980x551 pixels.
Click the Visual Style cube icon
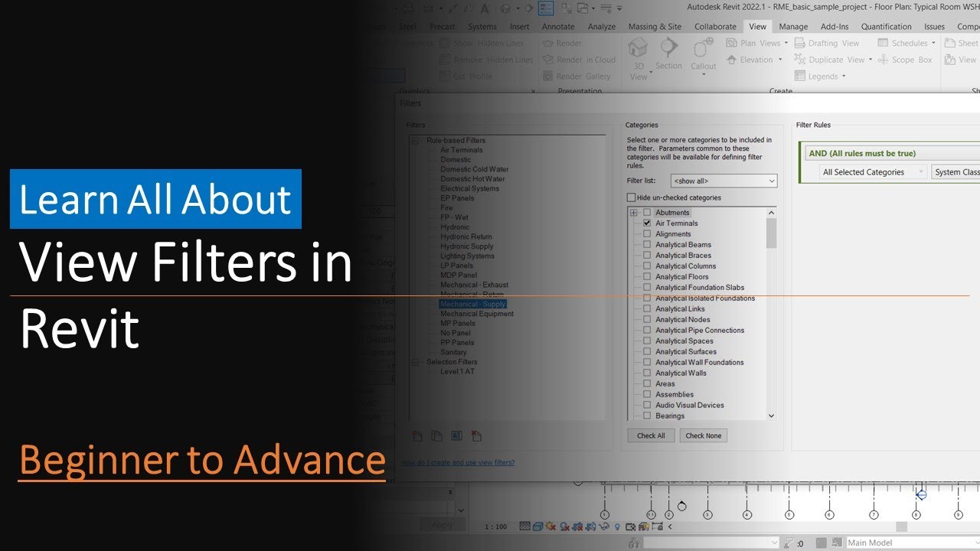537,527
